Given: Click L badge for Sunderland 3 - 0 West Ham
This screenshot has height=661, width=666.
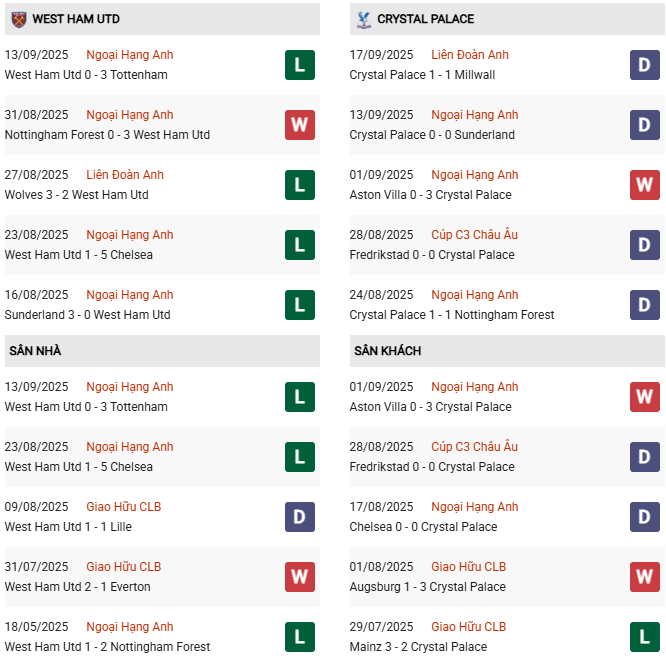Looking at the screenshot, I should (x=300, y=305).
